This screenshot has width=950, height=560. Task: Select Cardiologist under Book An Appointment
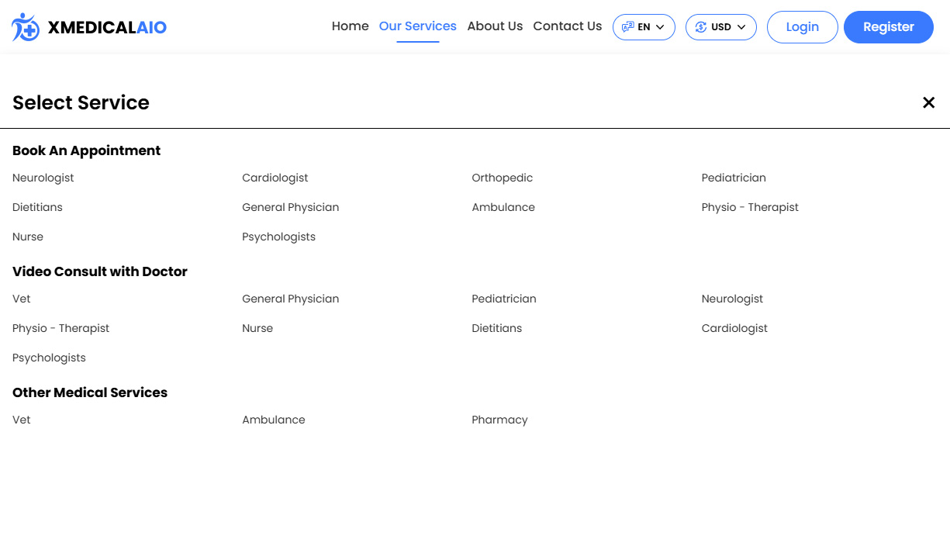pyautogui.click(x=275, y=178)
